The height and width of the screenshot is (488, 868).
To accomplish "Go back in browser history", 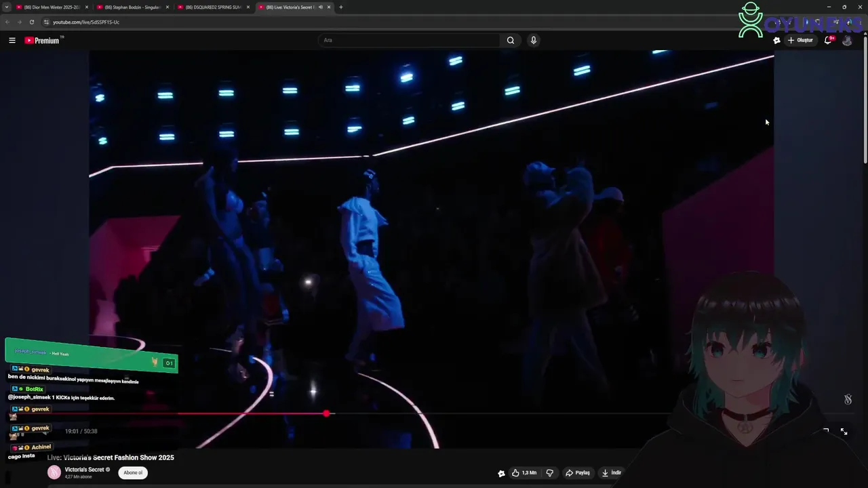I will [7, 22].
